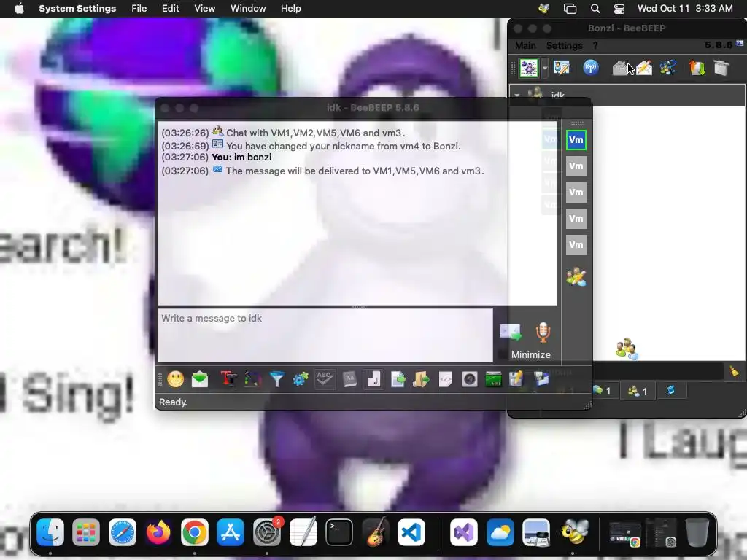Image resolution: width=747 pixels, height=560 pixels.
Task: Switch to the groups tab showing 1
Action: (638, 391)
